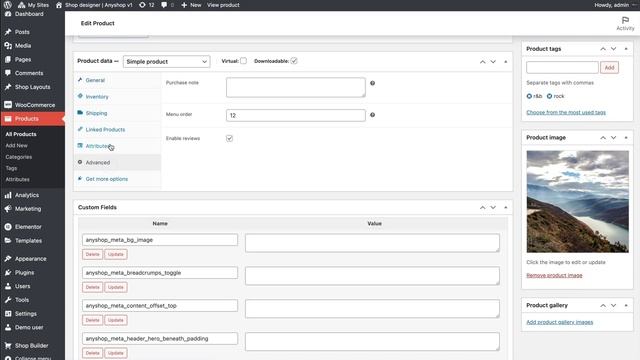
Task: Open Comments icon in sidebar
Action: point(8,73)
